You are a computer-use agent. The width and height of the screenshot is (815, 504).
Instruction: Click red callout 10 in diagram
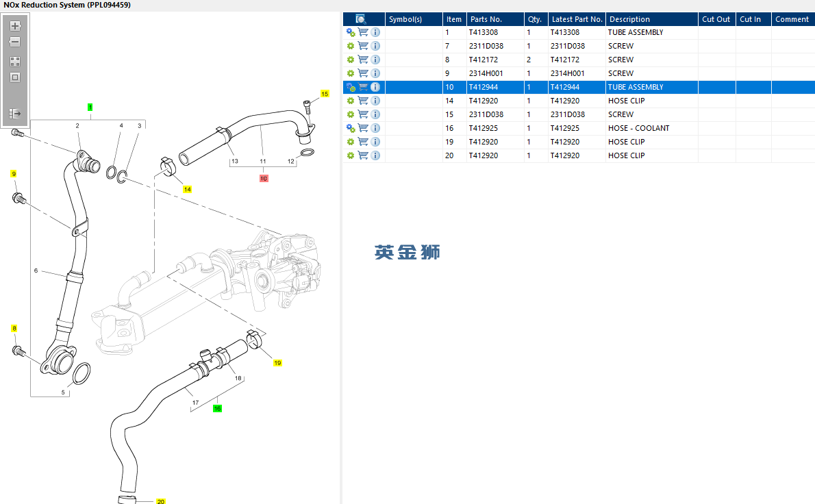(x=264, y=178)
